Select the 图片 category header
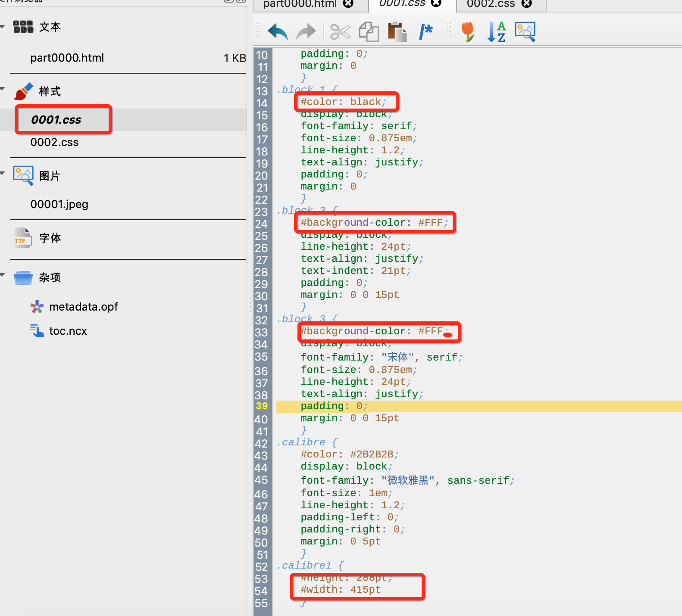The height and width of the screenshot is (616, 682). pos(50,176)
